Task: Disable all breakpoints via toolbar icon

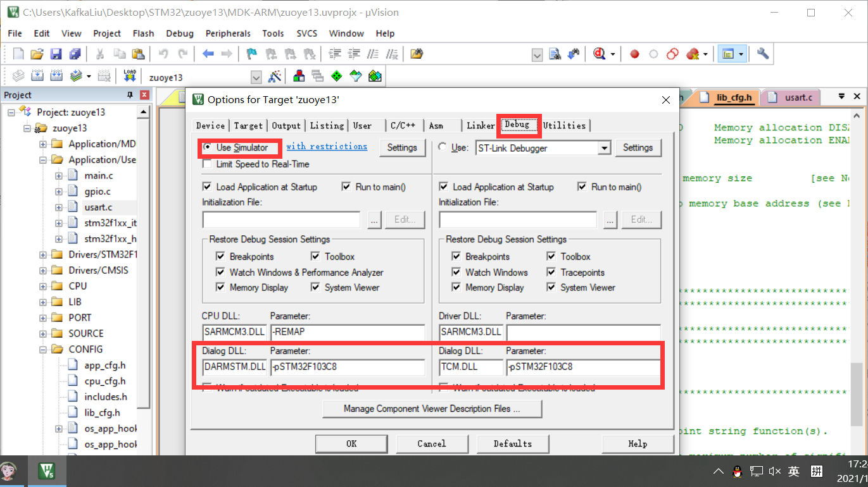Action: point(673,54)
